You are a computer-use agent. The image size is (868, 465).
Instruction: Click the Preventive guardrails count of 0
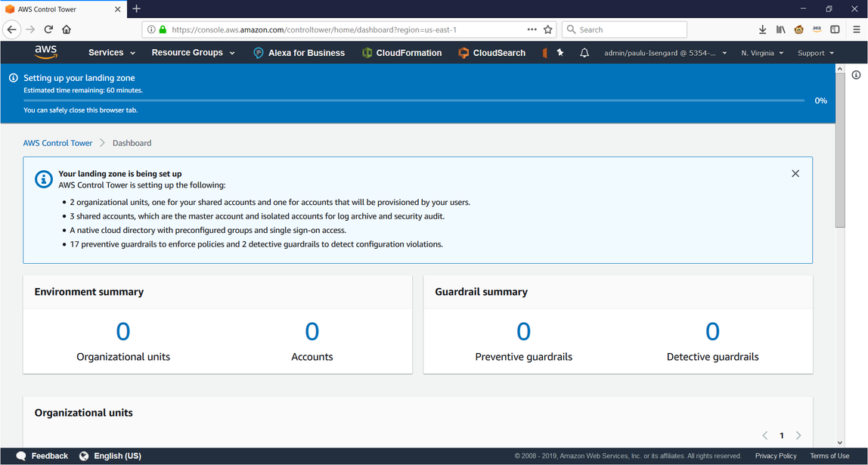tap(524, 331)
